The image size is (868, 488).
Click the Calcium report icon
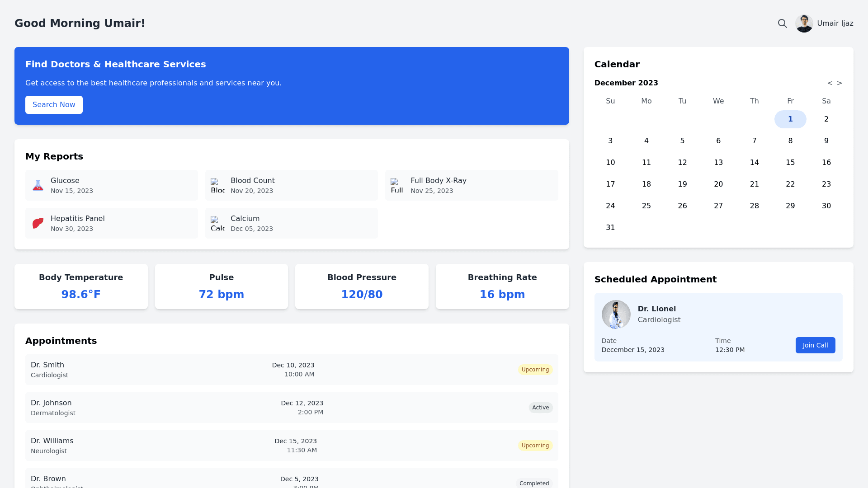[x=217, y=223]
